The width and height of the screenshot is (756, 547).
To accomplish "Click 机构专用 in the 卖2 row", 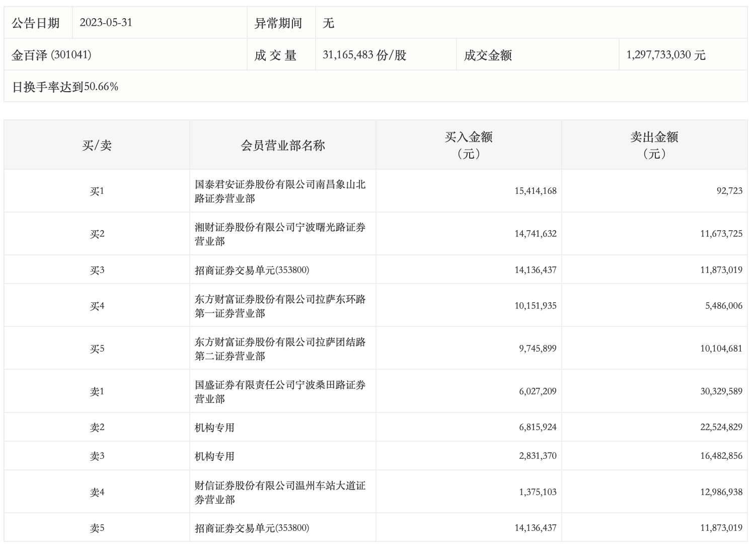I will tap(214, 428).
